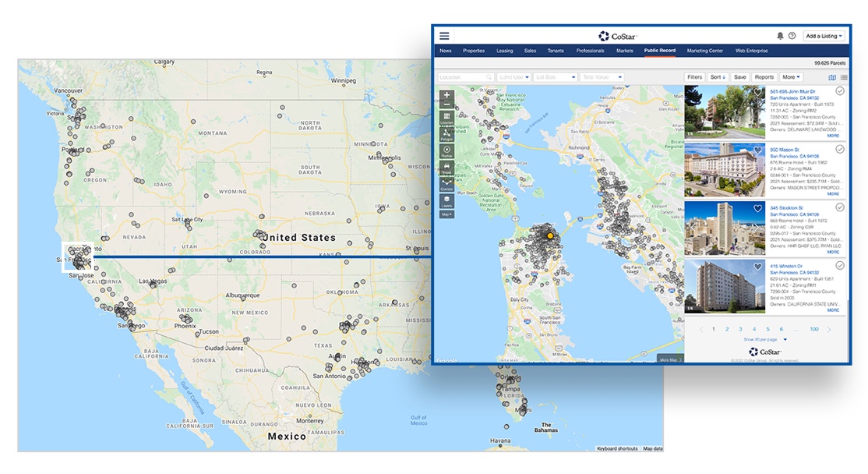Check the select circle for 950 Mason St

[x=840, y=149]
